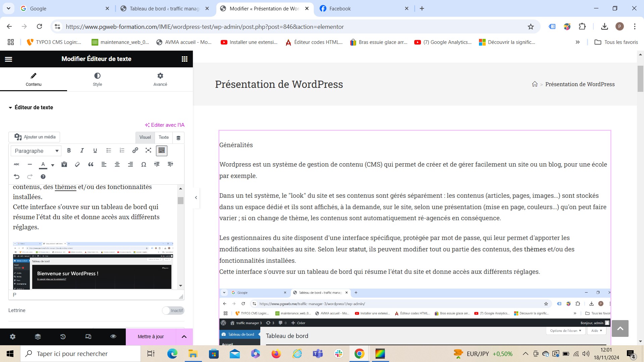Open the Navigator layers icon
The image size is (644, 362).
pyautogui.click(x=38, y=337)
